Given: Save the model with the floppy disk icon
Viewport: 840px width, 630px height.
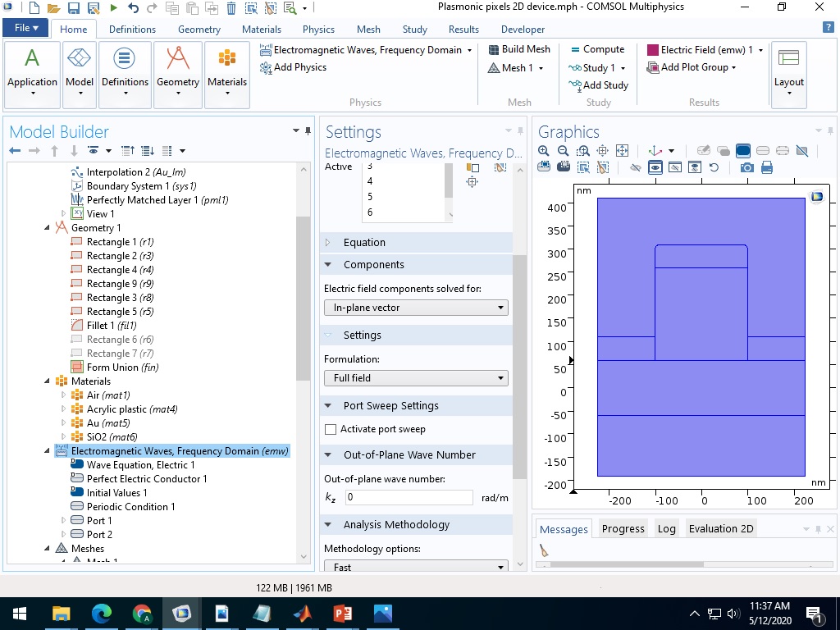Looking at the screenshot, I should coord(73,8).
